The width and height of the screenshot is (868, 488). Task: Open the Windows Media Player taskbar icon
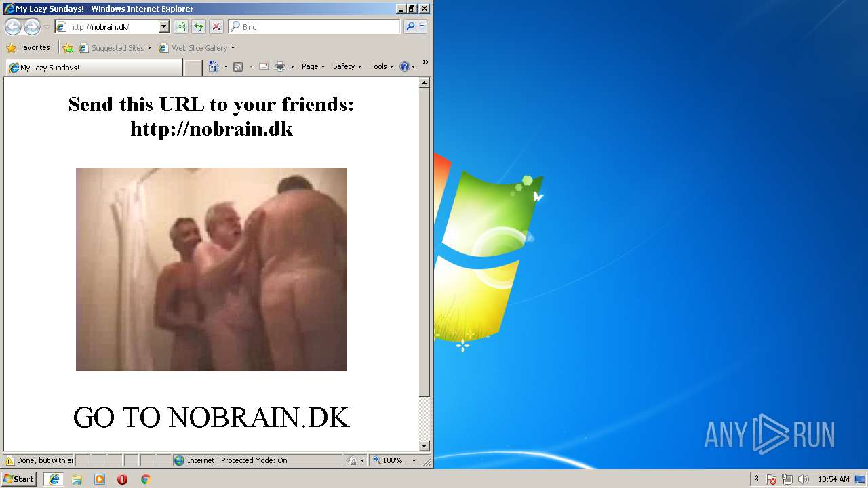click(100, 479)
